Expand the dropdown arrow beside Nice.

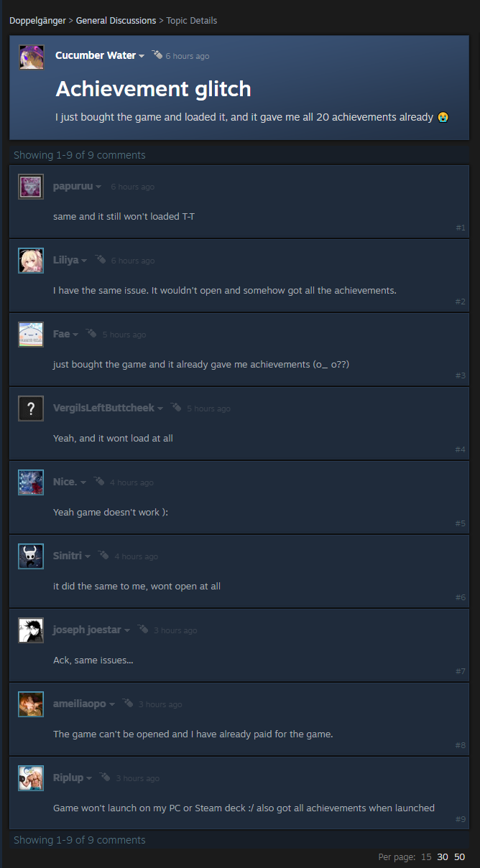click(x=83, y=483)
